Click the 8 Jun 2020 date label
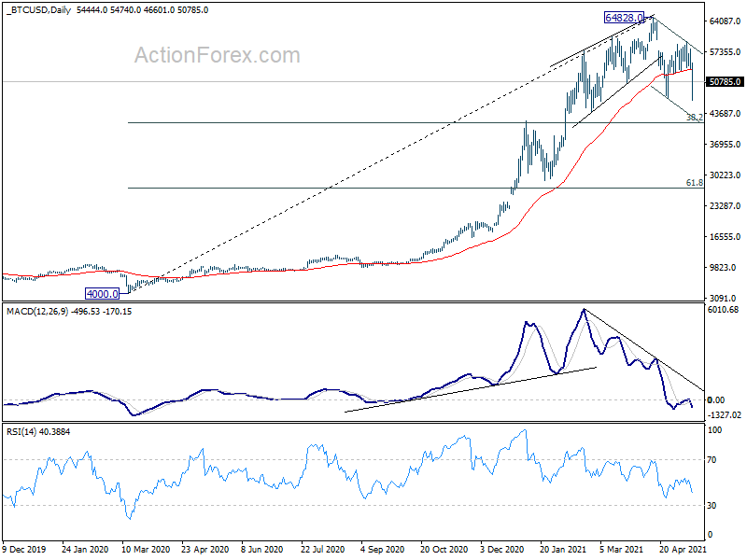This screenshot has width=747, height=560. pos(262,550)
